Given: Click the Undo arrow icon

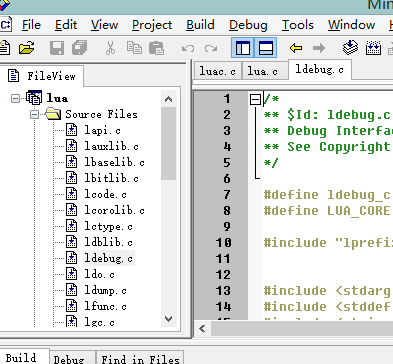Looking at the screenshot, I should (x=188, y=48).
